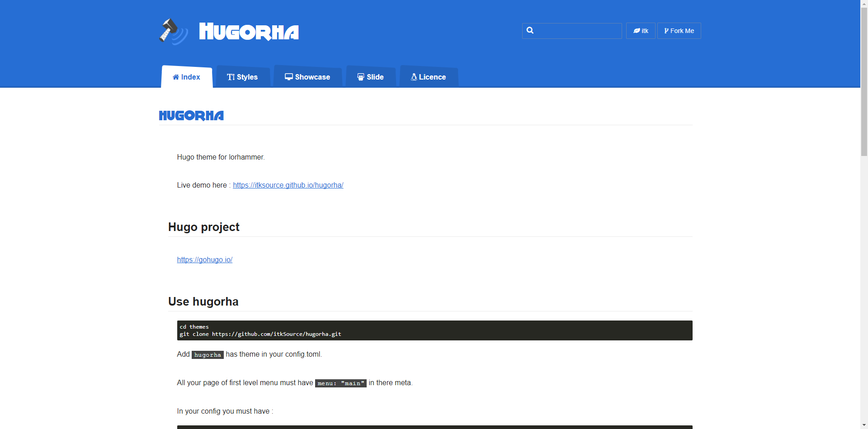Click 'Hugo theme for lorhammer.' text

pos(221,157)
